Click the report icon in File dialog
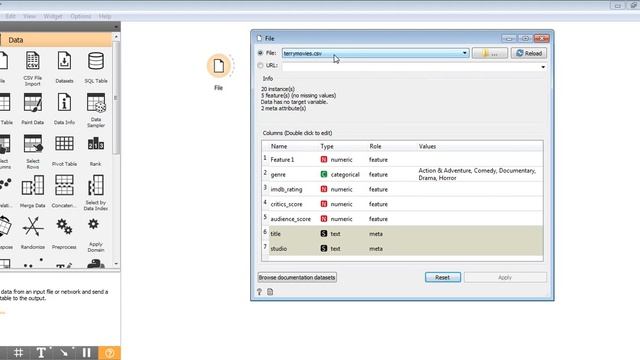Viewport: 640px width, 360px height. click(270, 292)
